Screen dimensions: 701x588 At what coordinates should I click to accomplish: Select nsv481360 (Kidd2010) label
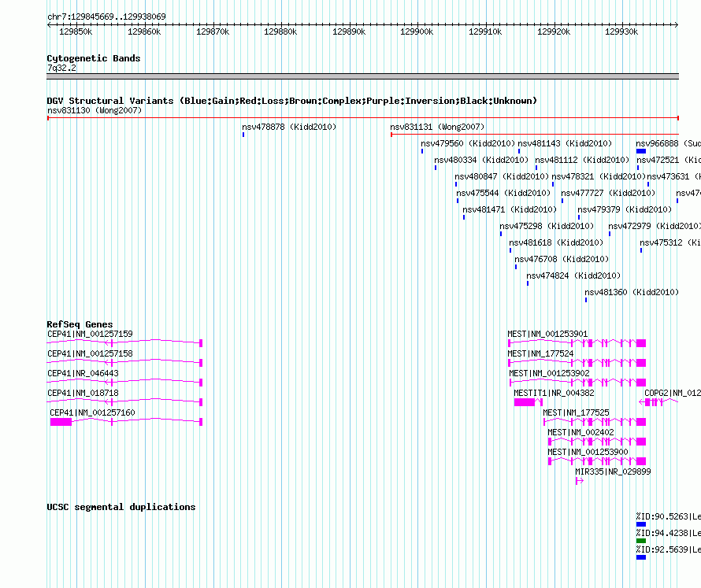click(632, 292)
